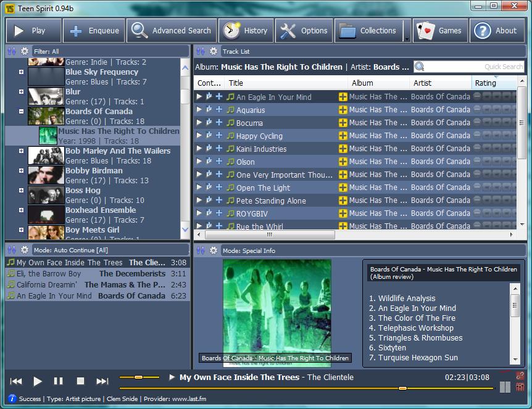This screenshot has height=409, width=532.
Task: Open the Track List pane gear icon
Action: pyautogui.click(x=213, y=51)
